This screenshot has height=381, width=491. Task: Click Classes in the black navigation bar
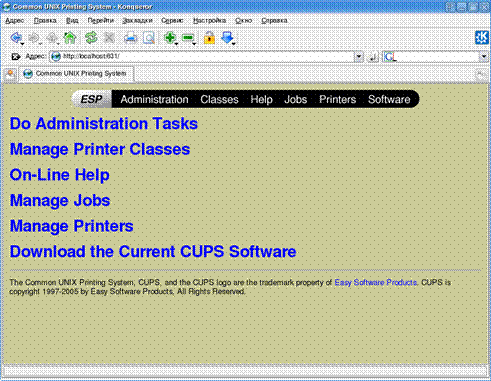[219, 99]
